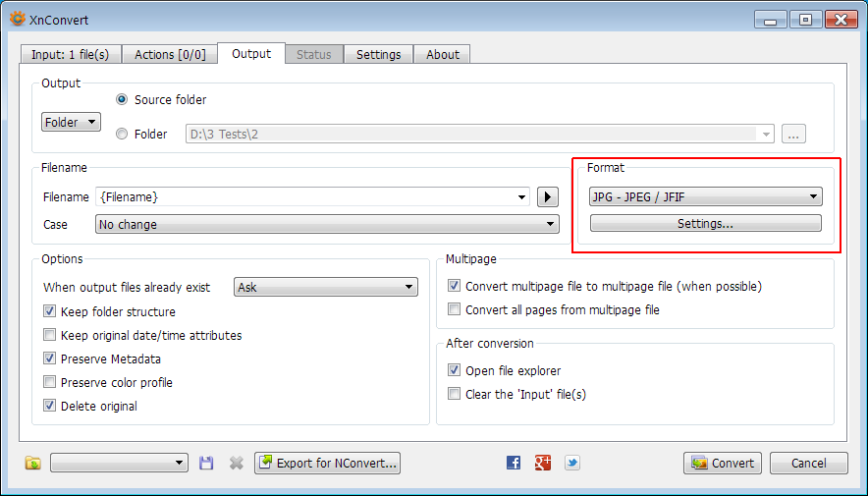Browse for output folder with ... button

(x=793, y=134)
